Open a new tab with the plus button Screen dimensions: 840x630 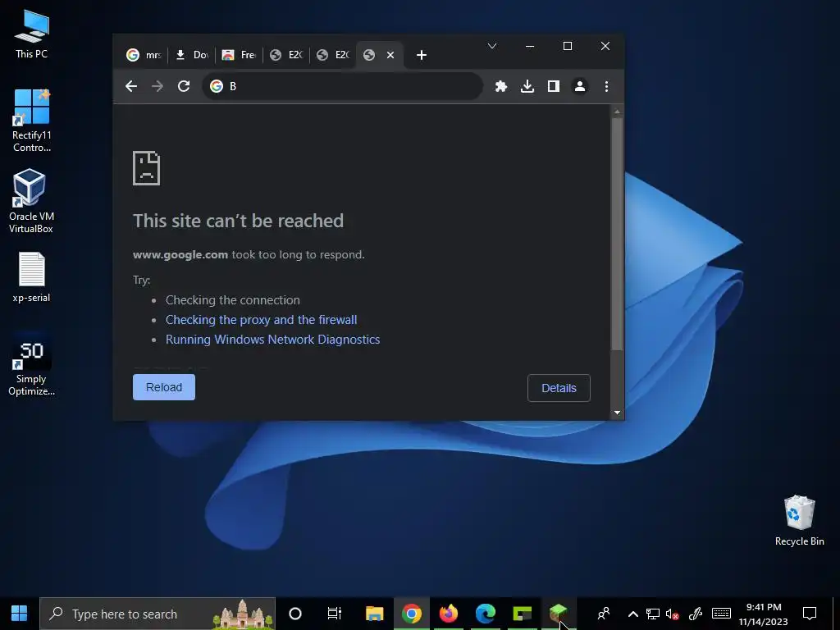tap(422, 55)
